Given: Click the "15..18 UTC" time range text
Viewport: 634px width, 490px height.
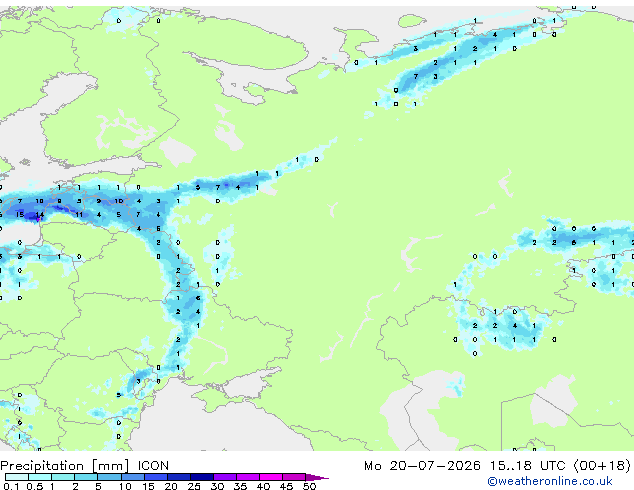Looking at the screenshot, I should [x=527, y=466].
